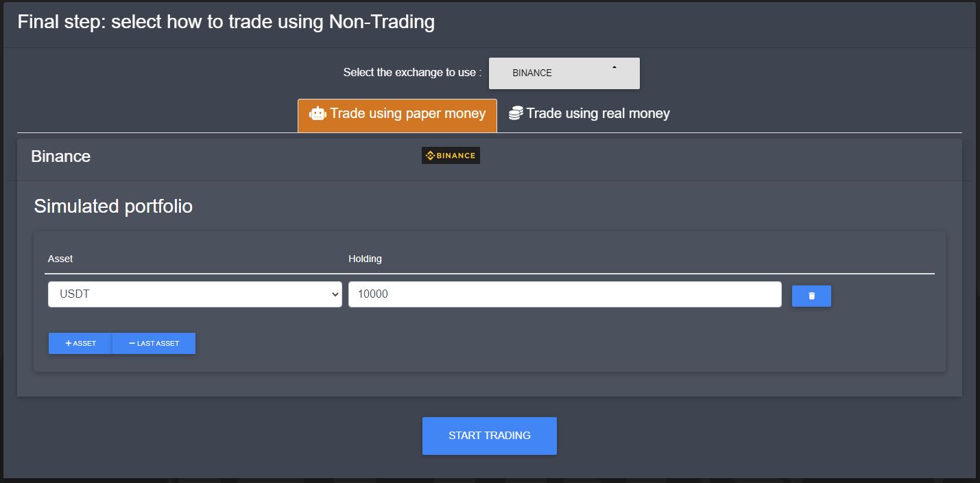The height and width of the screenshot is (483, 980).
Task: Click the Simulated portfolio heading
Action: click(113, 207)
